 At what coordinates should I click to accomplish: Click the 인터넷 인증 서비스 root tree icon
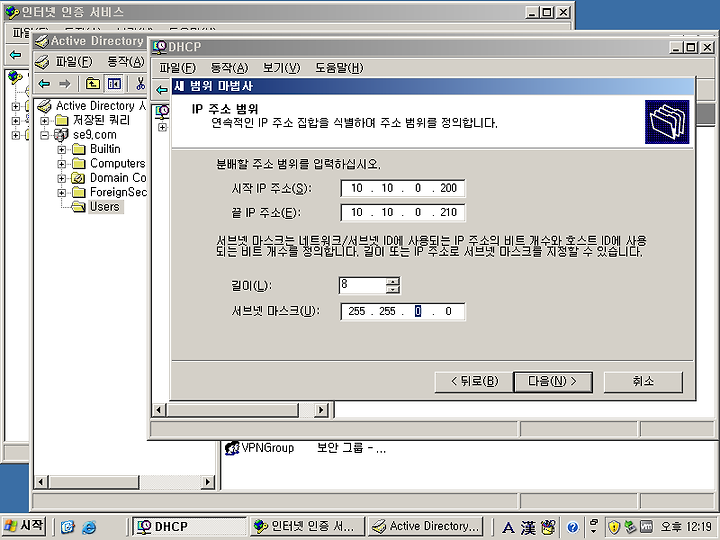point(15,77)
